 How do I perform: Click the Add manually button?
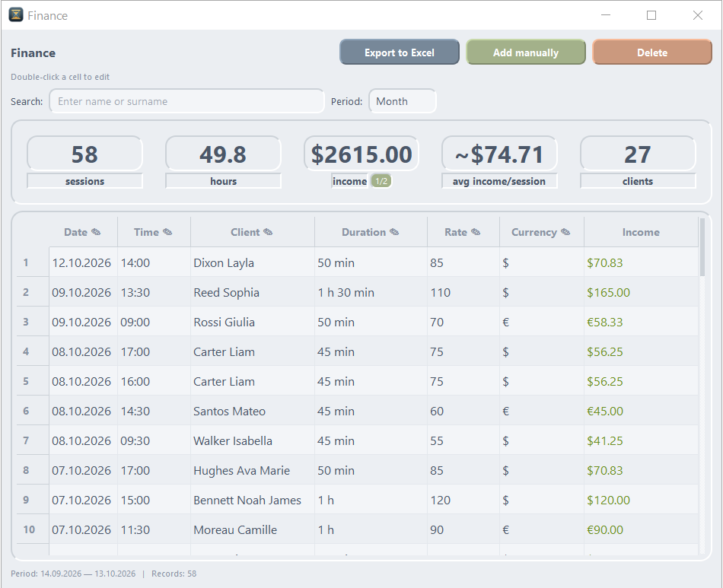[526, 52]
